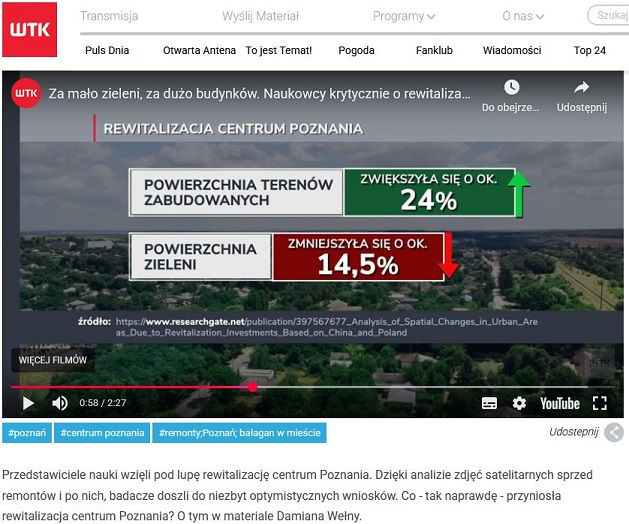This screenshot has height=524, width=629.
Task: Open To jest Temat! section
Action: [x=279, y=50]
